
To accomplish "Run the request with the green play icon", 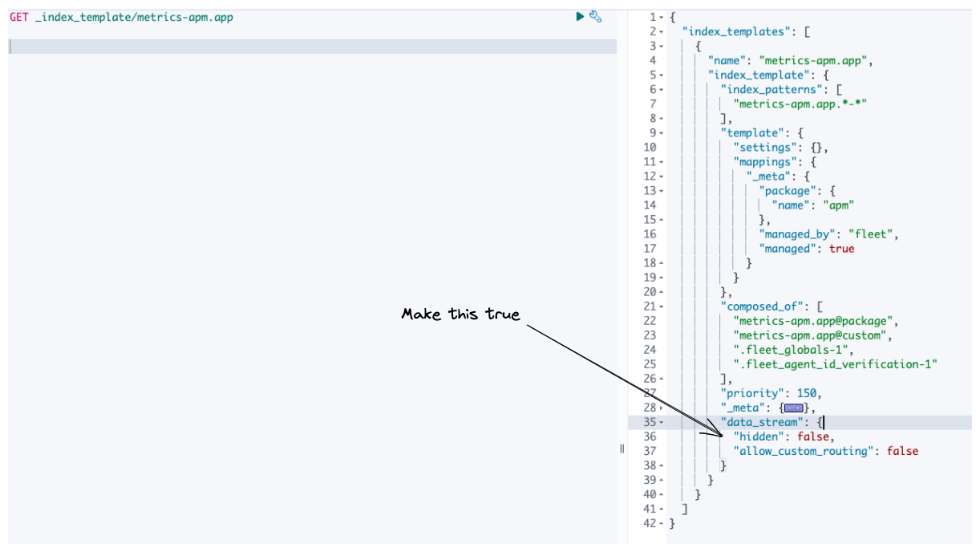I will tap(579, 16).
